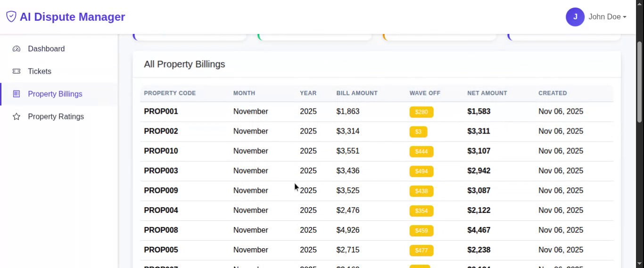Click the shield logo icon

click(11, 17)
